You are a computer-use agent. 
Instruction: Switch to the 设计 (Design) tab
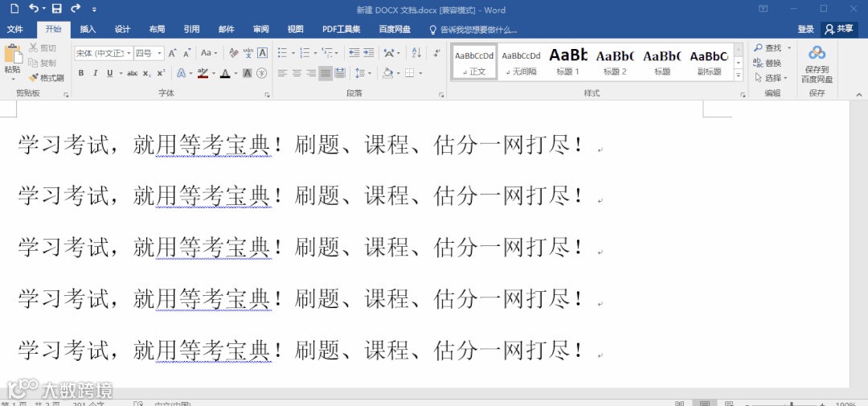(x=122, y=30)
